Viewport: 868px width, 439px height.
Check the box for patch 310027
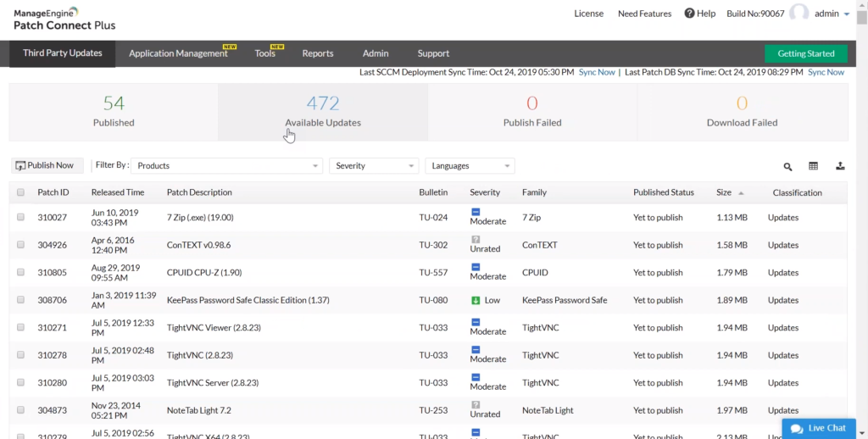click(x=21, y=218)
